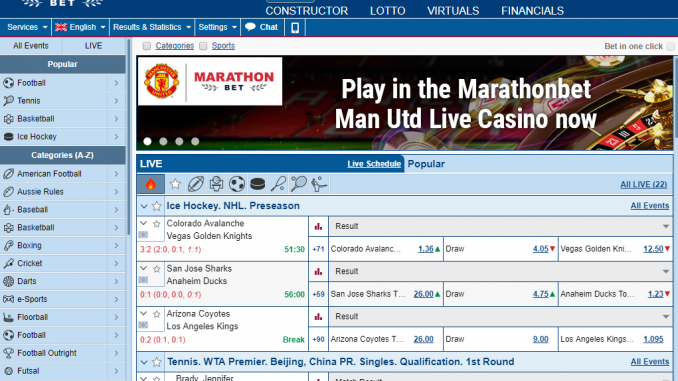
Task: Open the LOTTO tab
Action: [387, 11]
